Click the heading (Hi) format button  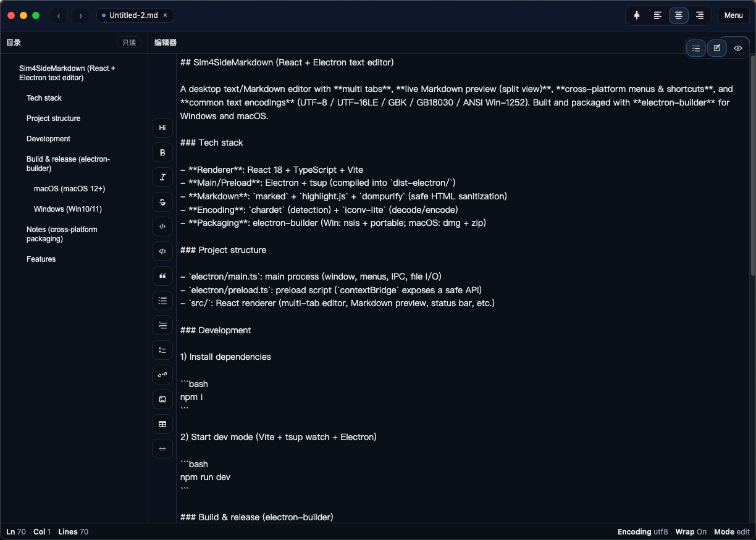[x=162, y=128]
